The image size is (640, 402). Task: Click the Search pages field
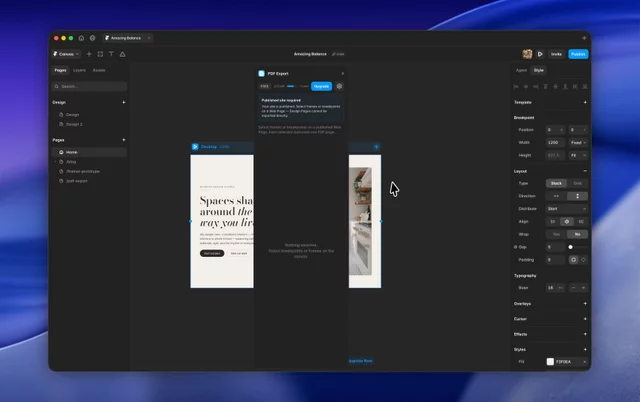point(89,87)
